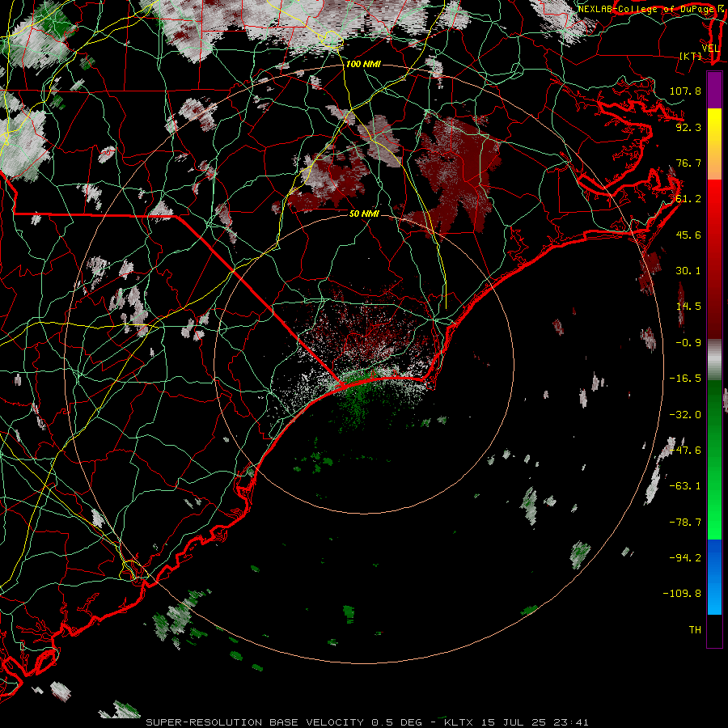
Task: Click the -78.7 legend value
Action: [685, 523]
